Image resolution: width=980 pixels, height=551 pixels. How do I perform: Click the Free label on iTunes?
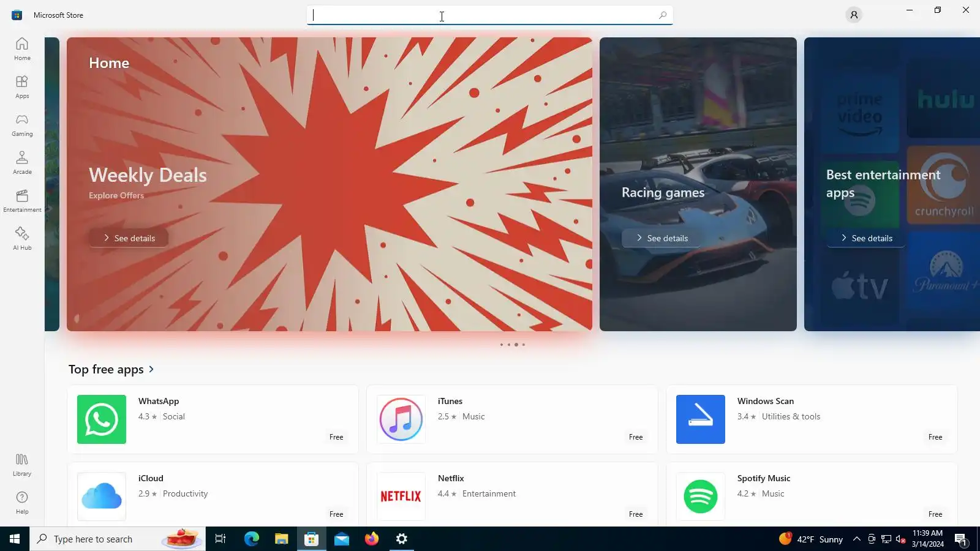point(636,437)
